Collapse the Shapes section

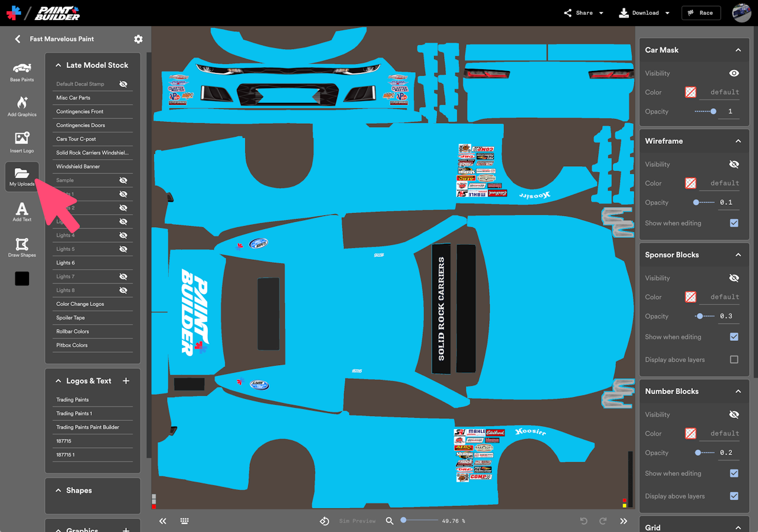pos(59,491)
